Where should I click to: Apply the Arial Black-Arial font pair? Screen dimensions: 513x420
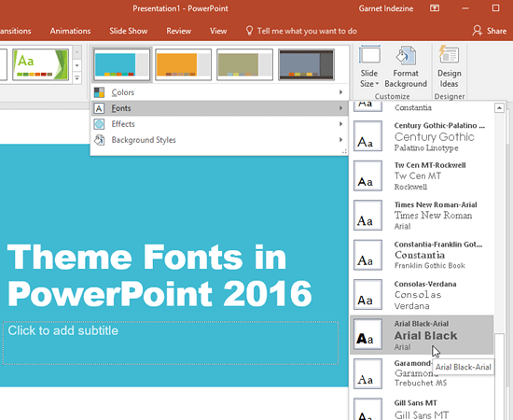[422, 335]
